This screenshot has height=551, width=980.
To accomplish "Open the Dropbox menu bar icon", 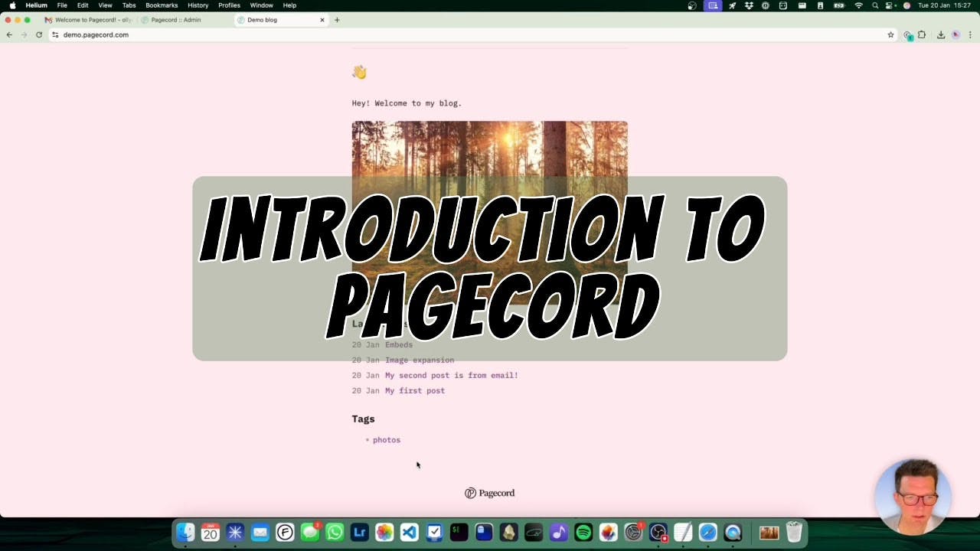I will pyautogui.click(x=749, y=5).
